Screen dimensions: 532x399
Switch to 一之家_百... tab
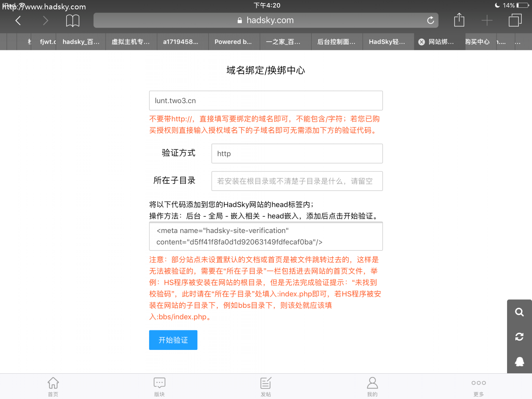[x=285, y=42]
